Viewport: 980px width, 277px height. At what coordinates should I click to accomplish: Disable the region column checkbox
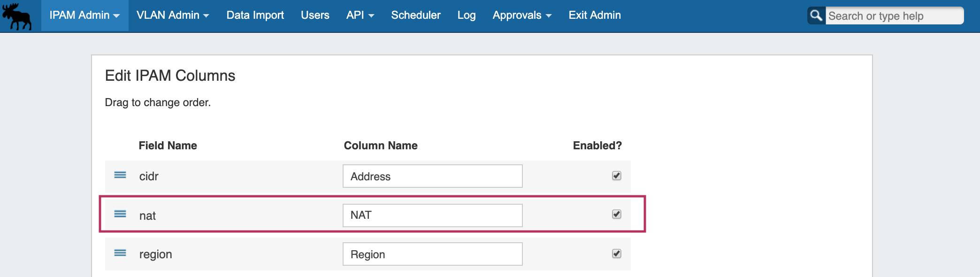coord(616,254)
